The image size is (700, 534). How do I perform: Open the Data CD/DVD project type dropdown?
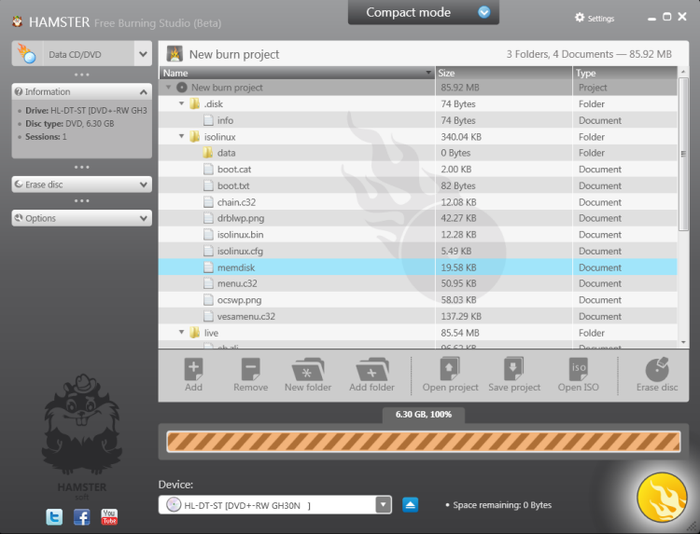(143, 54)
